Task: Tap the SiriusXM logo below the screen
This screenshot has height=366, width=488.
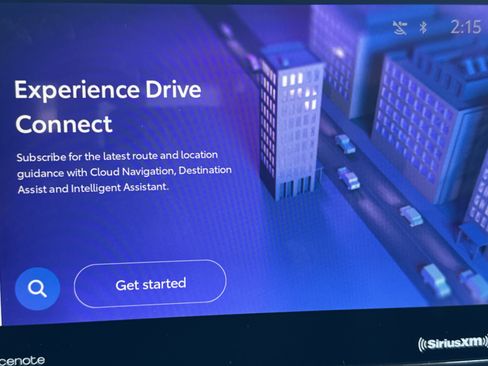Action: (x=453, y=343)
